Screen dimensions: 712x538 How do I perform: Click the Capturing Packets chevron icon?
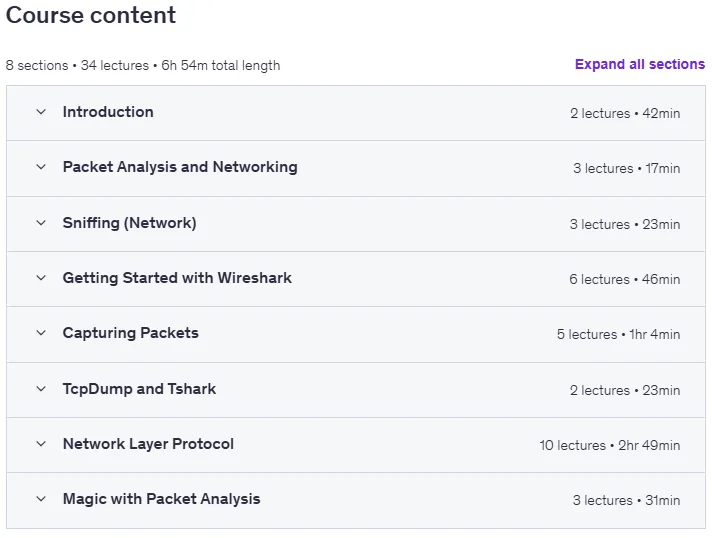(41, 333)
